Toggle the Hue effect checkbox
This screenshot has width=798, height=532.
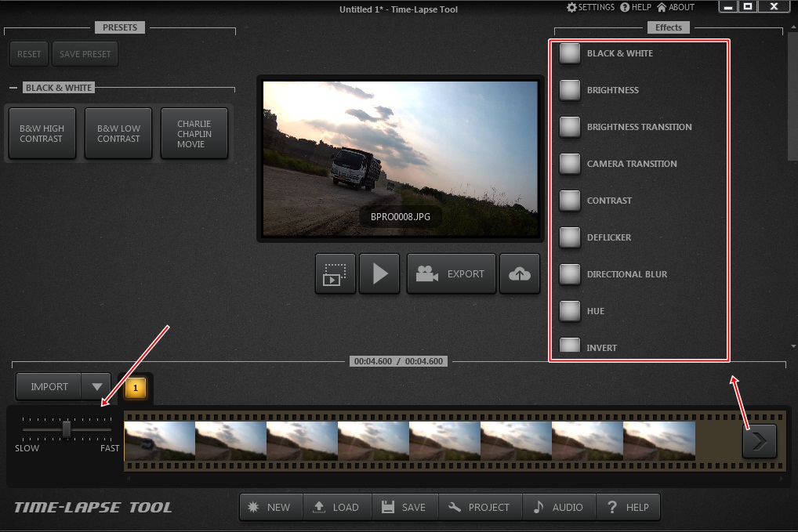point(569,311)
